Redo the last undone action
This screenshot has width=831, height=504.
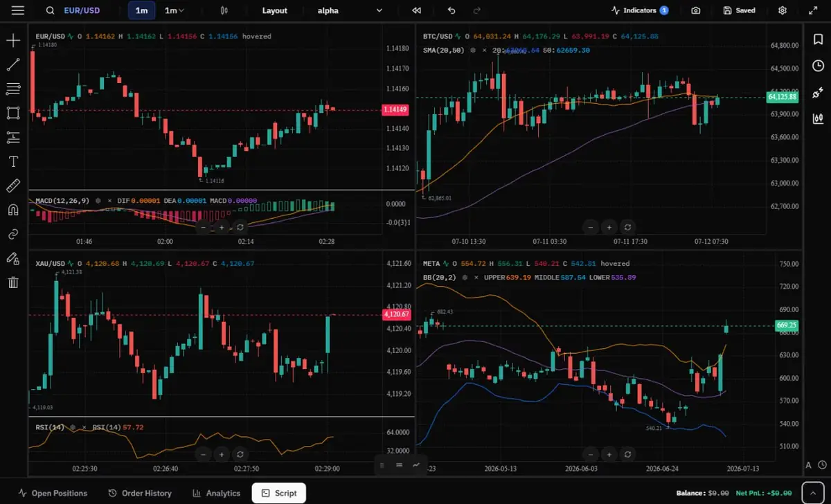coord(476,10)
